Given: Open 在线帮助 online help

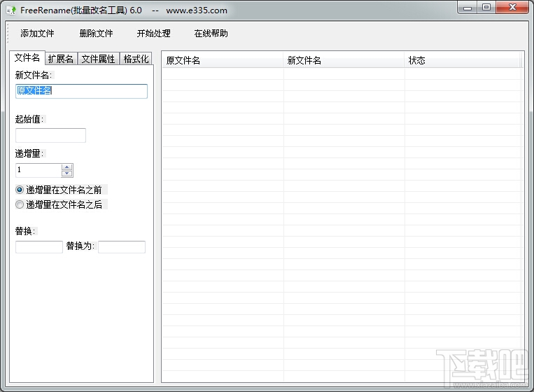Looking at the screenshot, I should click(211, 34).
